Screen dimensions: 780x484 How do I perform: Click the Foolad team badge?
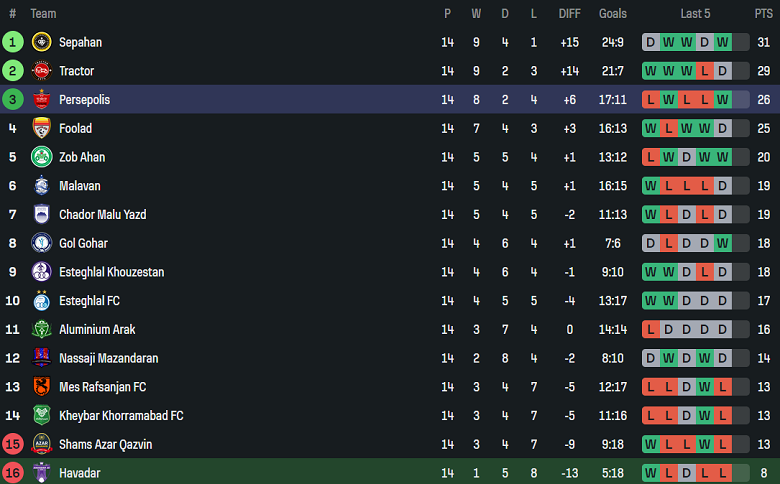41,128
